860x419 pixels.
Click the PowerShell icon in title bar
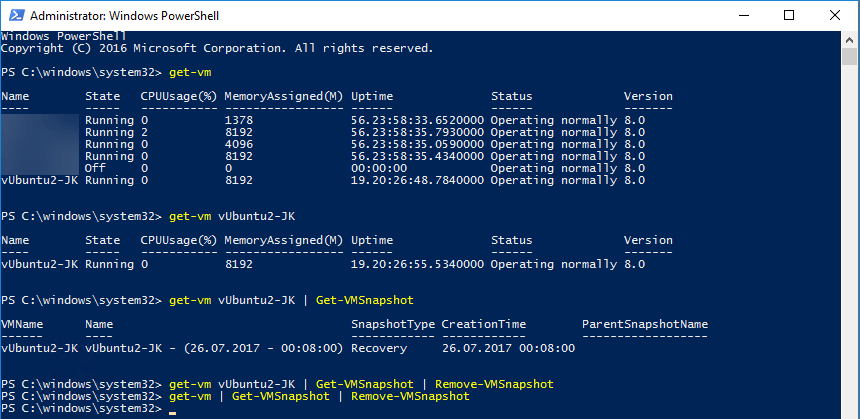click(15, 15)
